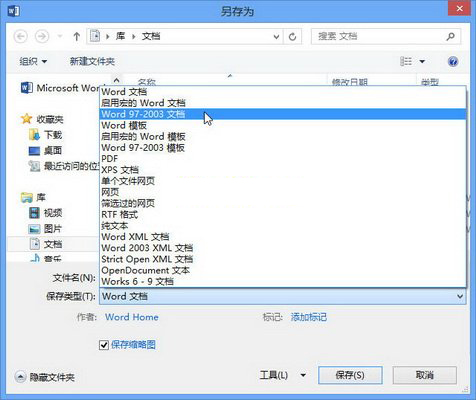Select Favorites 收藏夹 in sidebar
Viewport: 476px width, 400px height.
click(x=42, y=119)
